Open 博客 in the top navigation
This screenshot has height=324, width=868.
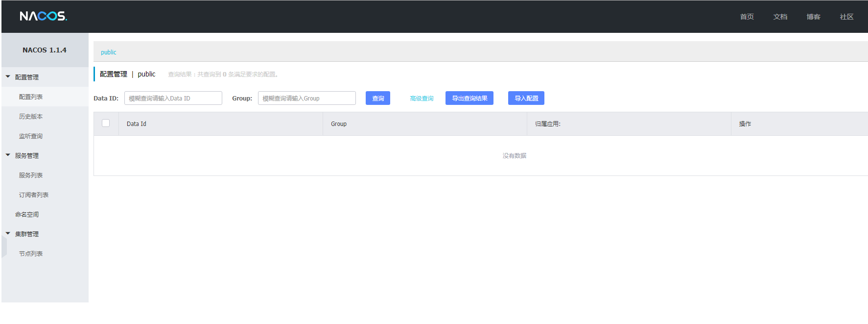click(x=813, y=17)
